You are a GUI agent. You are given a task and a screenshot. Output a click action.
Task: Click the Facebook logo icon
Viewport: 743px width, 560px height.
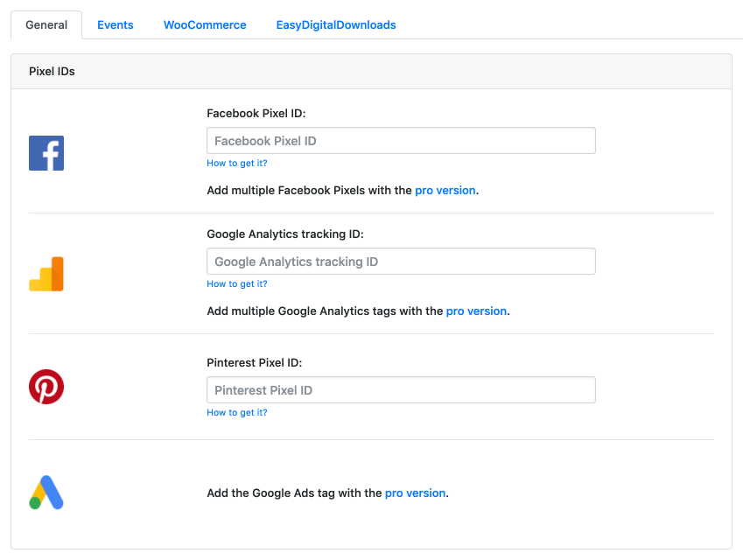46,153
